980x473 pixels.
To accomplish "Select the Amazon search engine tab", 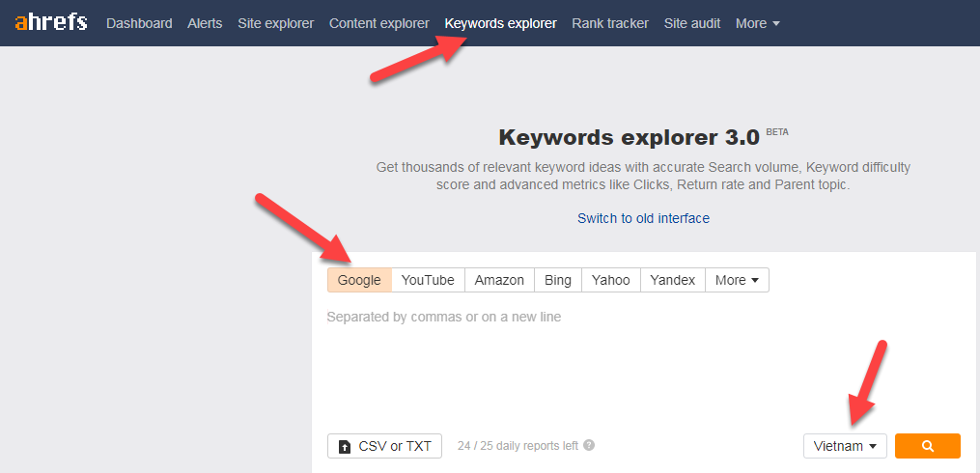I will (499, 280).
